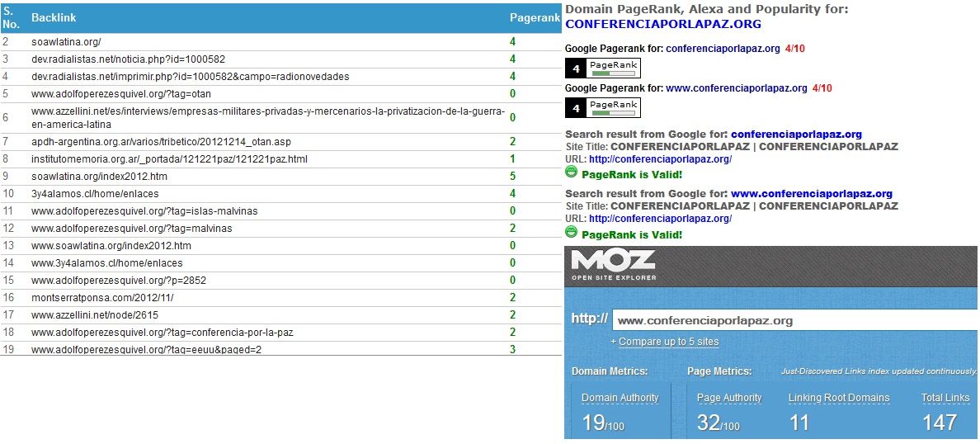Screen dimensions: 980x444
Task: Click the Linking Root Domains label
Action: (839, 398)
